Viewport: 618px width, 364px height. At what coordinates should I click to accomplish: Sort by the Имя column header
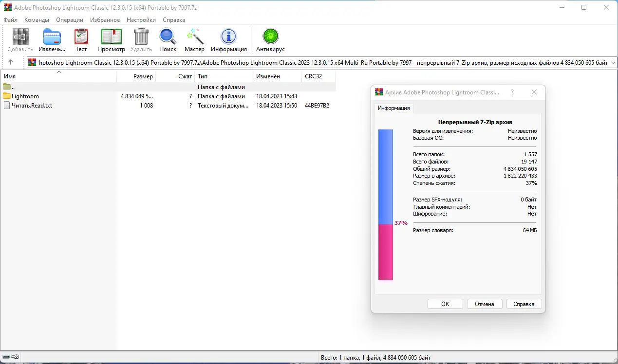click(58, 76)
